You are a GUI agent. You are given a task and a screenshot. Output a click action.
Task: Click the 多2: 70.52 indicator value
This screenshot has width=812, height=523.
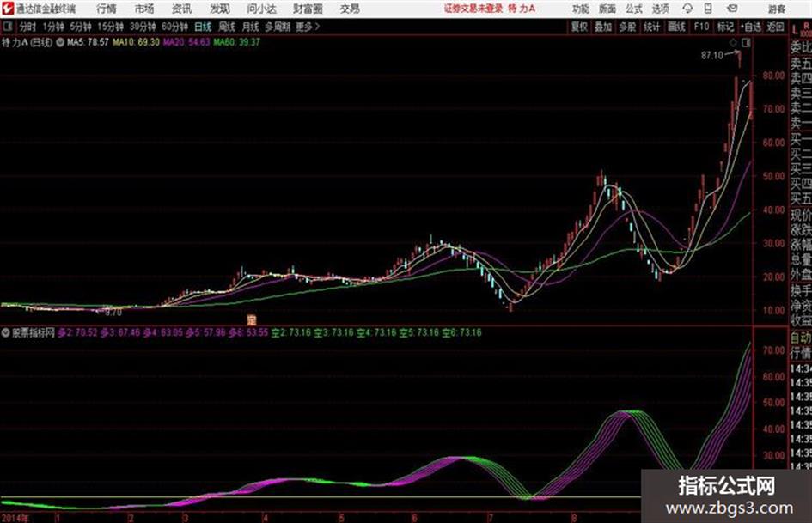[x=77, y=333]
